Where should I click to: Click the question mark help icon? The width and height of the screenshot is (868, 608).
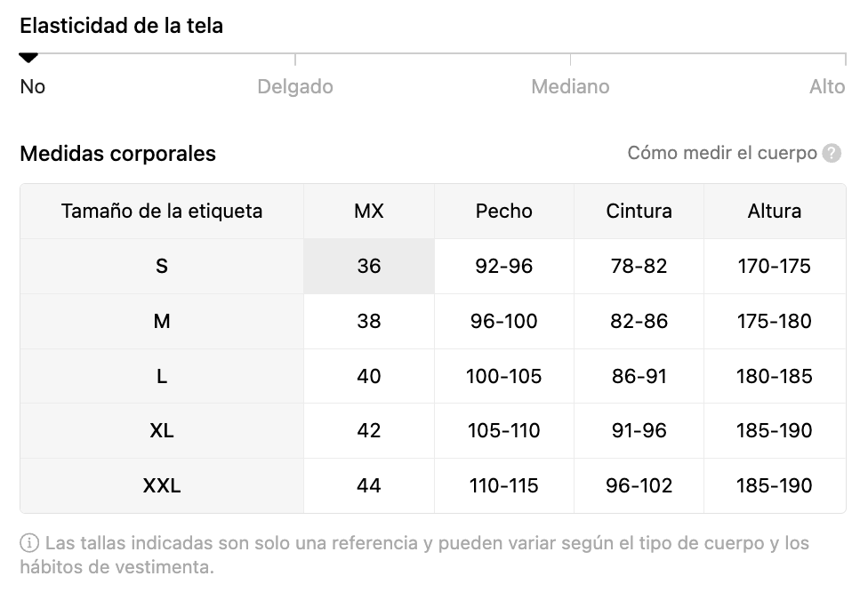point(832,153)
